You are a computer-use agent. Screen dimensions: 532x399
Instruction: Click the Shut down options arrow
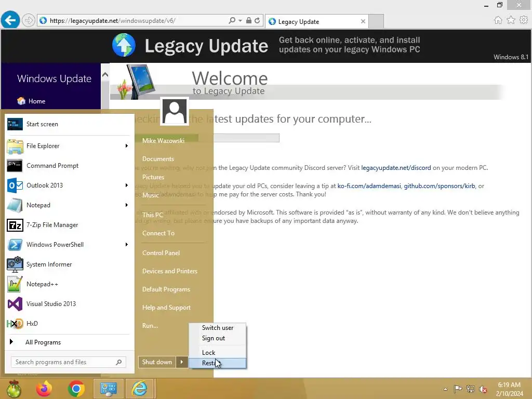coord(182,362)
